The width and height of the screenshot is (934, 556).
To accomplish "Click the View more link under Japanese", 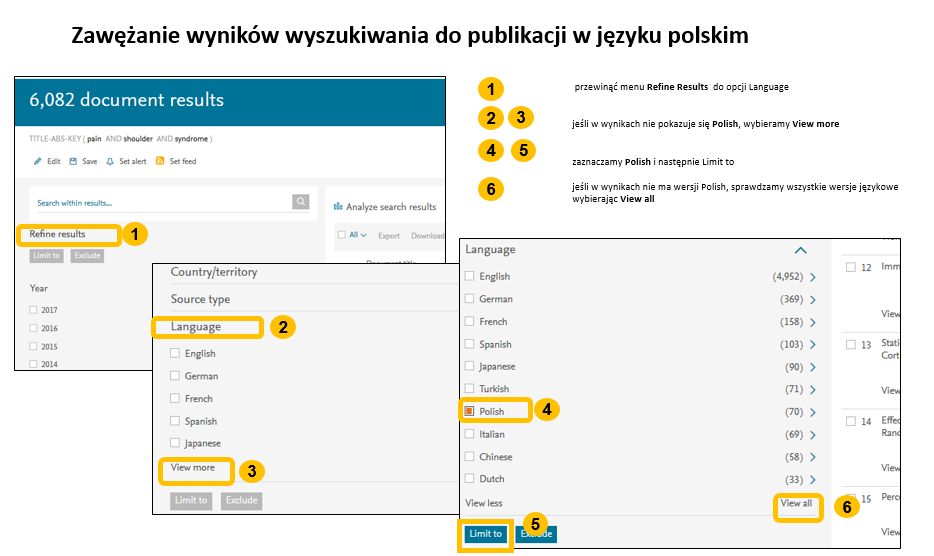I will [x=192, y=467].
